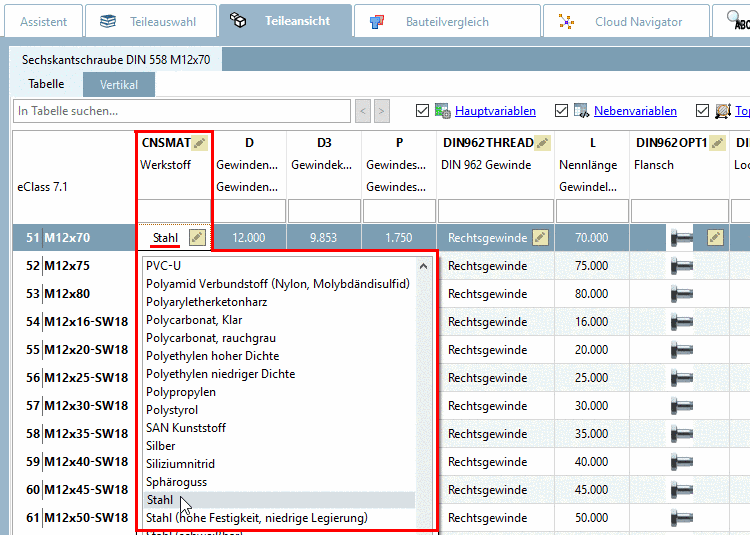Click the flange bolt image in row M12x50-SW18
This screenshot has width=750, height=535.
click(682, 518)
